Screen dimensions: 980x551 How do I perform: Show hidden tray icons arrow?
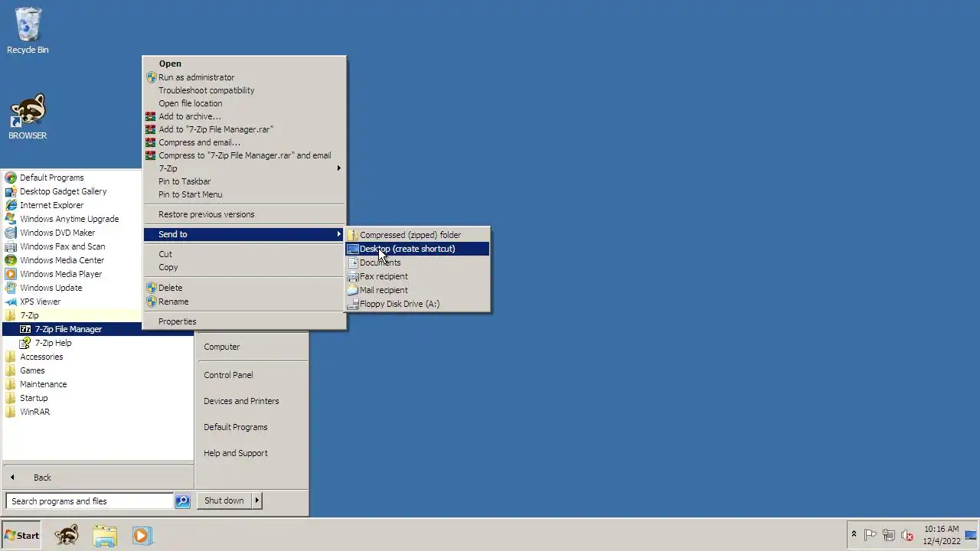854,535
